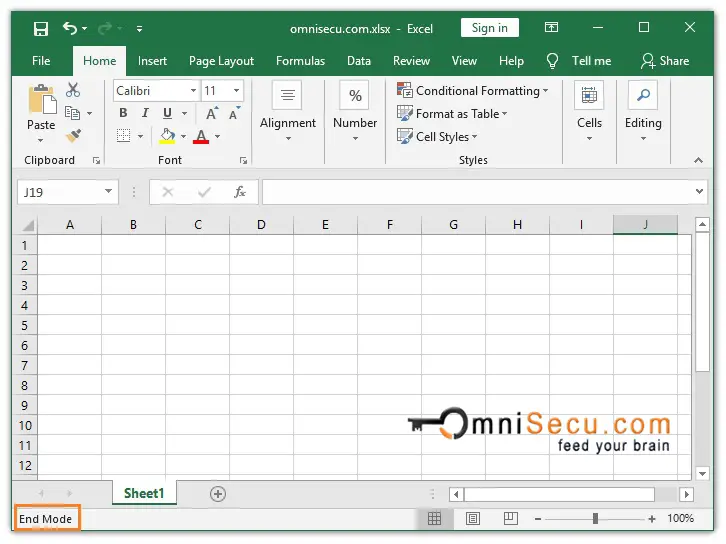Click the Share button
The image size is (726, 544).
(x=665, y=61)
